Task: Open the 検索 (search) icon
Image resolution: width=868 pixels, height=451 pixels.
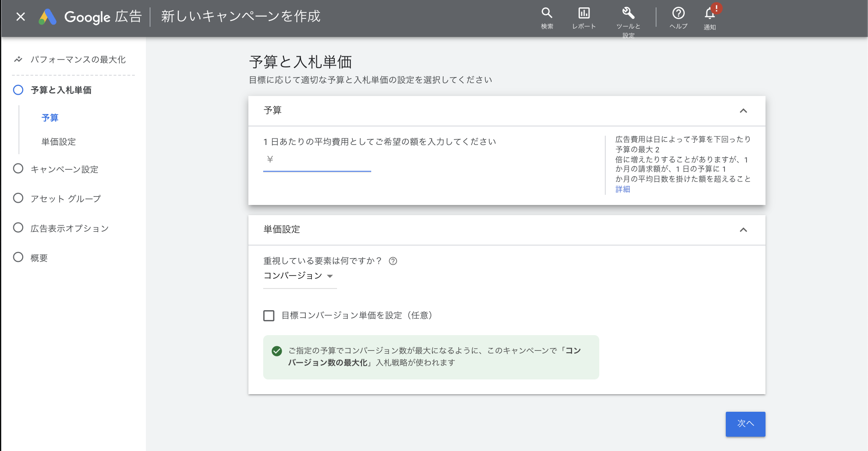Action: (548, 12)
